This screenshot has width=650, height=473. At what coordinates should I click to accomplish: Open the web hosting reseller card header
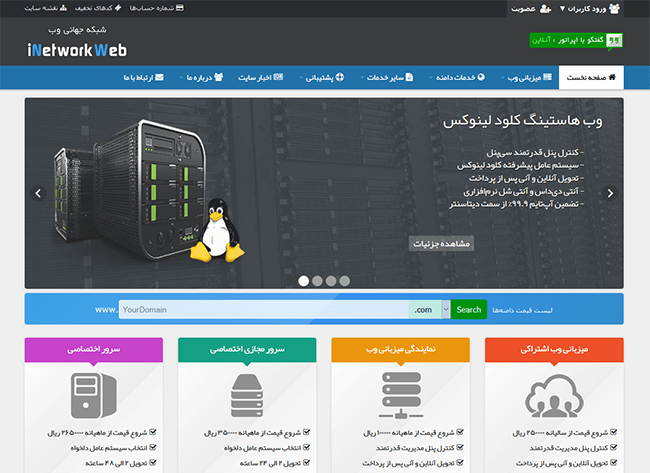pos(400,350)
